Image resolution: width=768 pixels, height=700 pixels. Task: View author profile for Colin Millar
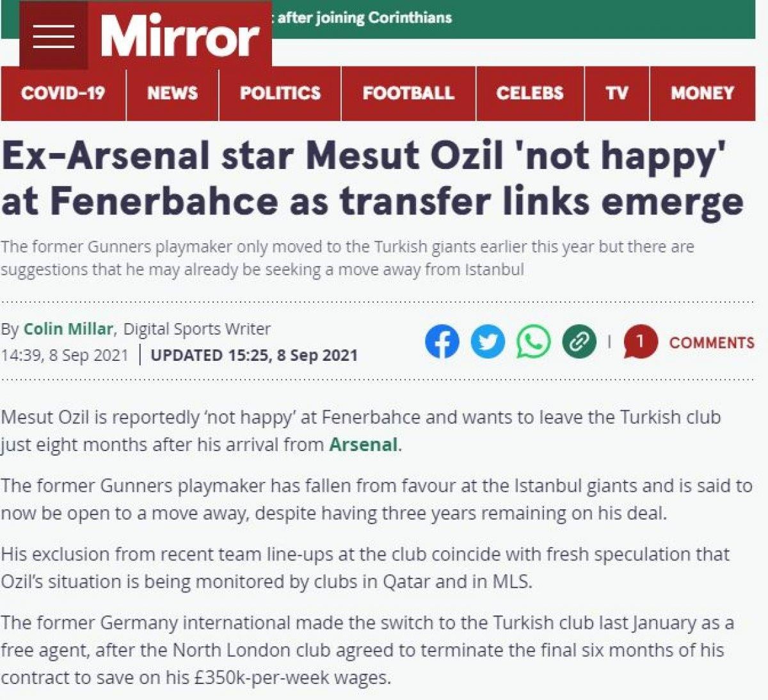[x=67, y=328]
